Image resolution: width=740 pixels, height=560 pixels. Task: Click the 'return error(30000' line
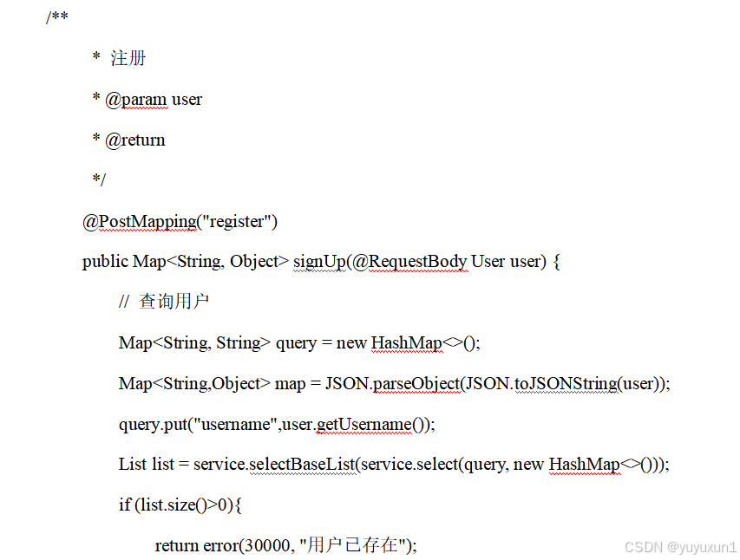[286, 545]
